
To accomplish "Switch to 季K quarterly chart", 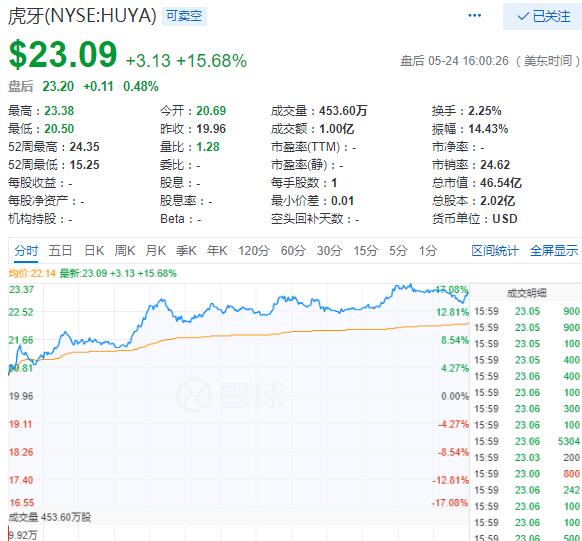I will 186,251.
